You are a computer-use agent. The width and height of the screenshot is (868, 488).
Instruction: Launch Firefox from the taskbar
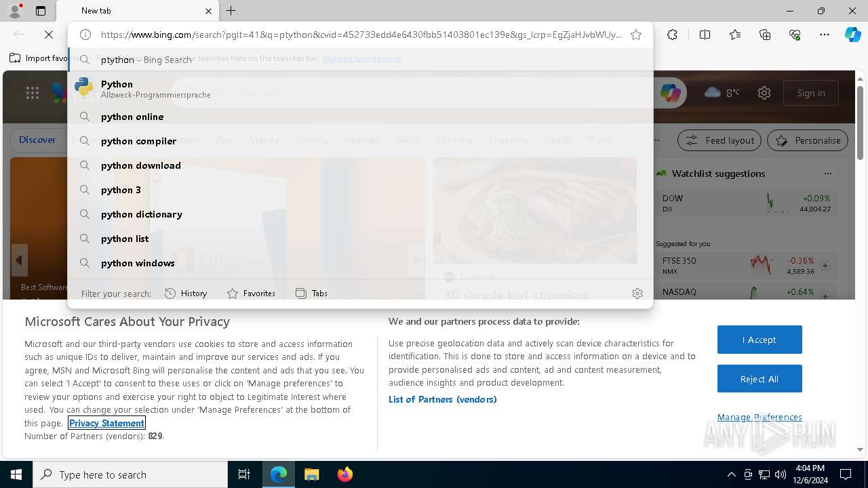click(x=344, y=474)
